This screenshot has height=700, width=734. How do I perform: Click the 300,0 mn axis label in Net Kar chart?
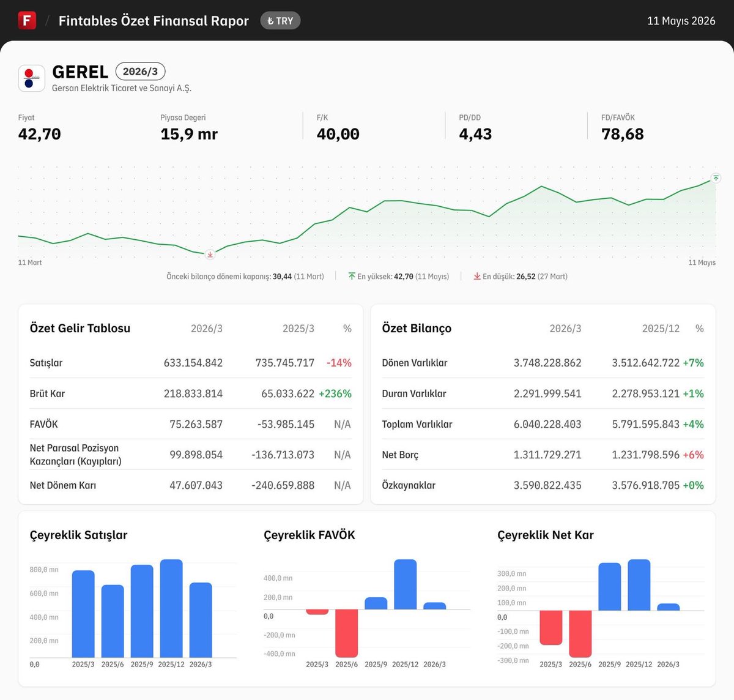[x=512, y=574]
